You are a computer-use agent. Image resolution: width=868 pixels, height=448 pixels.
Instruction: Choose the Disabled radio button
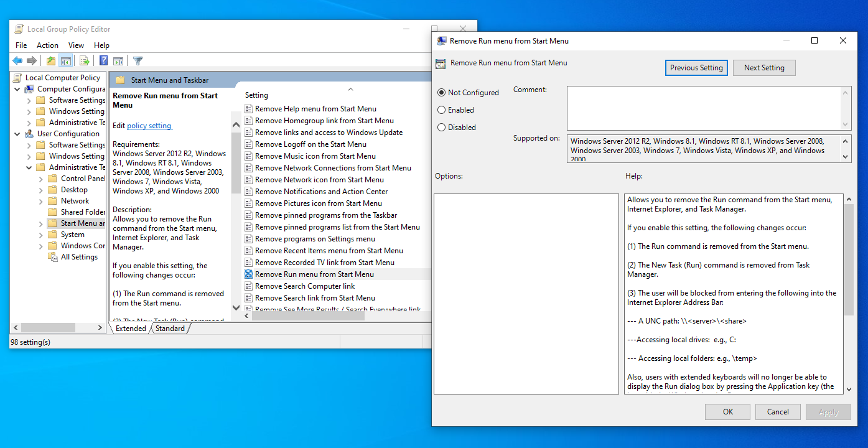[x=442, y=128]
